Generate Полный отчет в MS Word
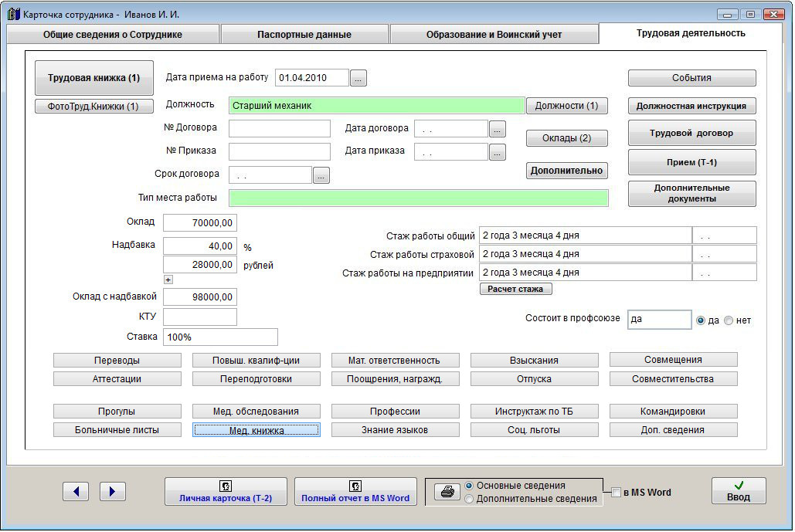 [355, 492]
